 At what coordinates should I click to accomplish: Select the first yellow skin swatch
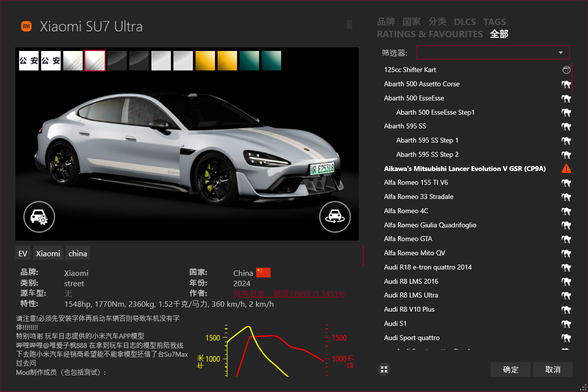coord(205,61)
